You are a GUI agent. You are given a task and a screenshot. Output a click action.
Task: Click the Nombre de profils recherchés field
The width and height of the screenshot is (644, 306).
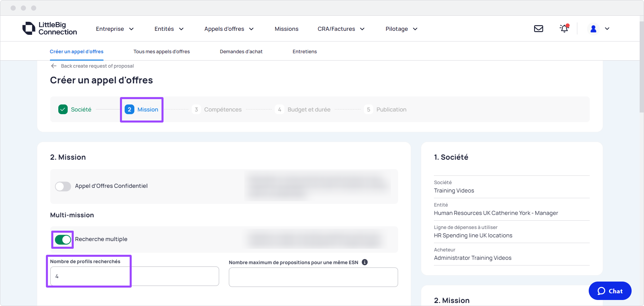[134, 276]
